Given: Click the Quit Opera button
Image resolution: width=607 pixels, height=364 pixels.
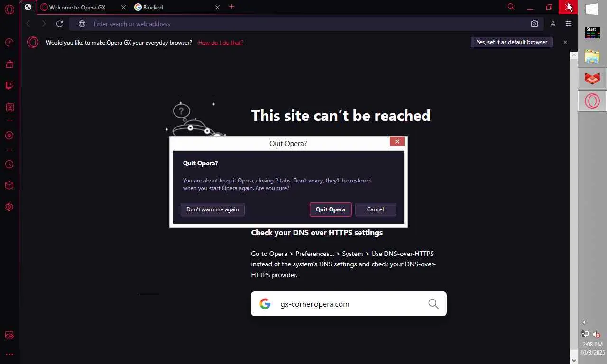Looking at the screenshot, I should [331, 209].
